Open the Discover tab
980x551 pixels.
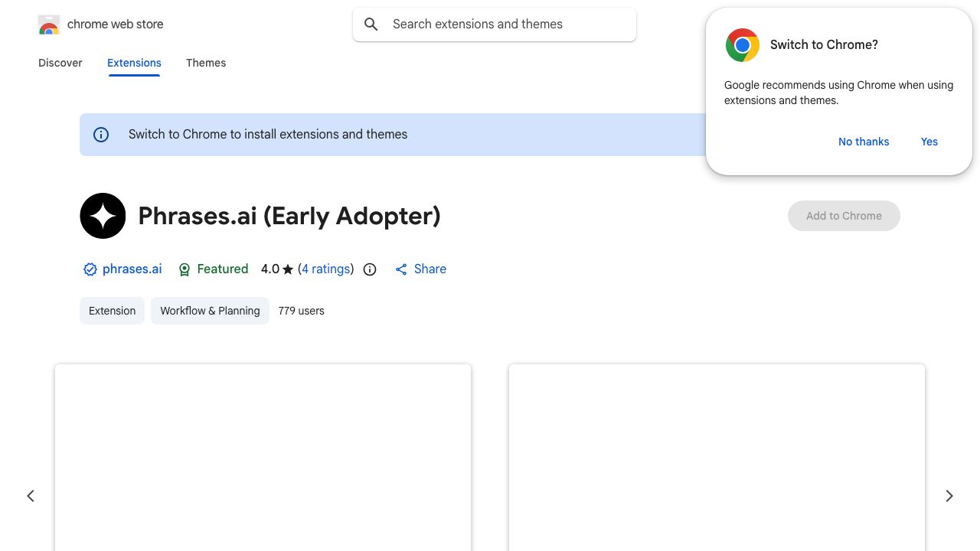pos(60,63)
